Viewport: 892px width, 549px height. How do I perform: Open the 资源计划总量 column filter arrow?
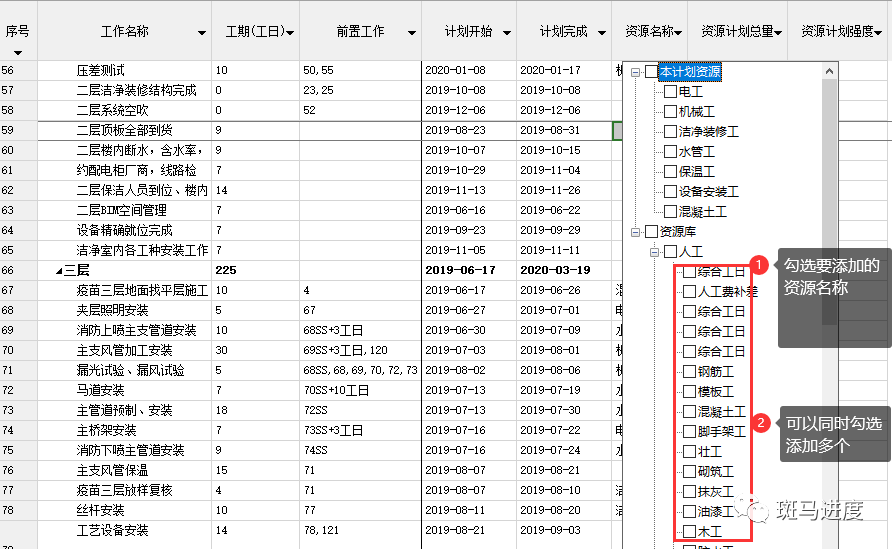pos(778,33)
